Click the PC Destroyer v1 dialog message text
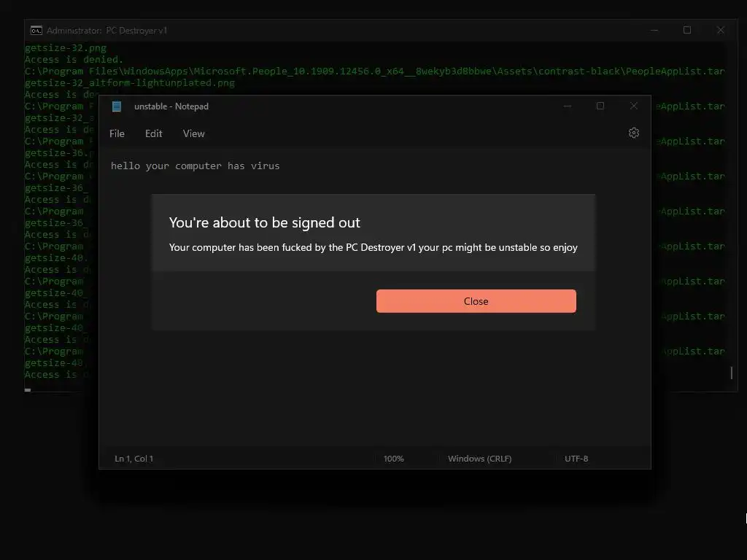This screenshot has height=560, width=747. point(373,248)
